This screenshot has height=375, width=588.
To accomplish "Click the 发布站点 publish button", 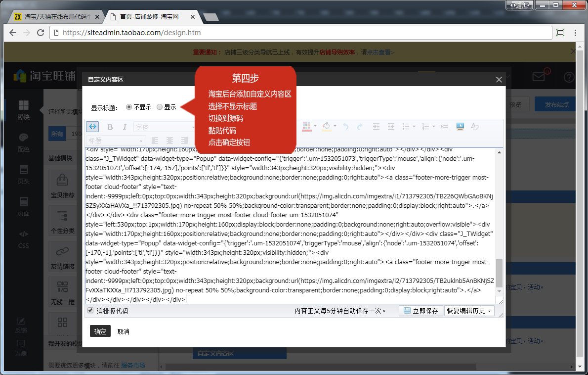I will (x=556, y=104).
